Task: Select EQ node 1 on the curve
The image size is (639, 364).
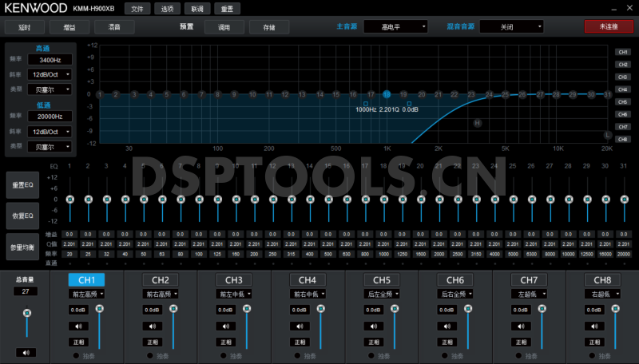Action: (100, 94)
